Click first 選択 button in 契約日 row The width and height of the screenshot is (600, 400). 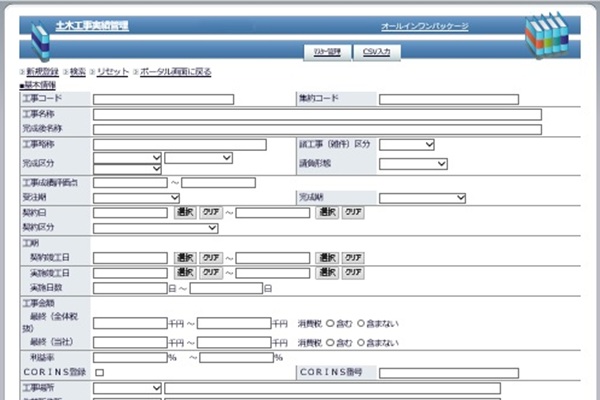pos(185,212)
